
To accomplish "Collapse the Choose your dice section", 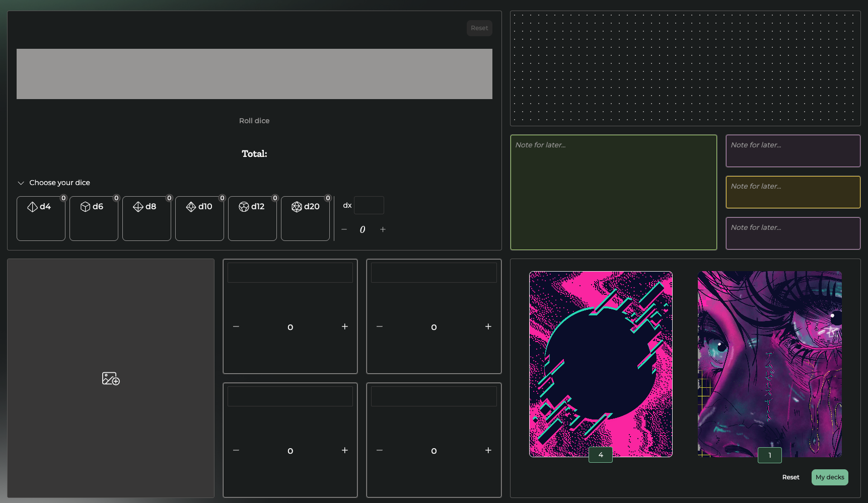I will (21, 183).
